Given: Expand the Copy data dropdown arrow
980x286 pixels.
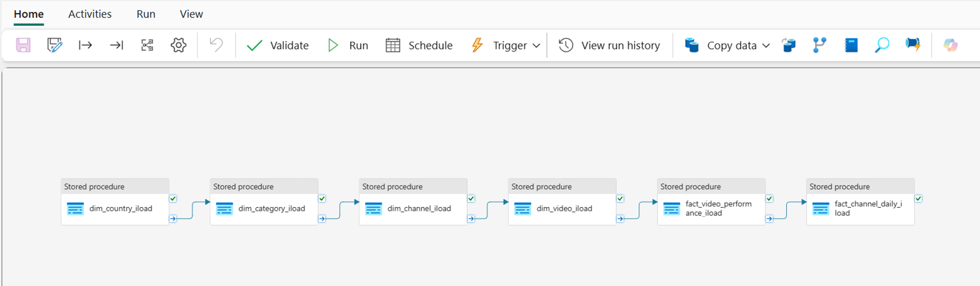Looking at the screenshot, I should (x=765, y=45).
